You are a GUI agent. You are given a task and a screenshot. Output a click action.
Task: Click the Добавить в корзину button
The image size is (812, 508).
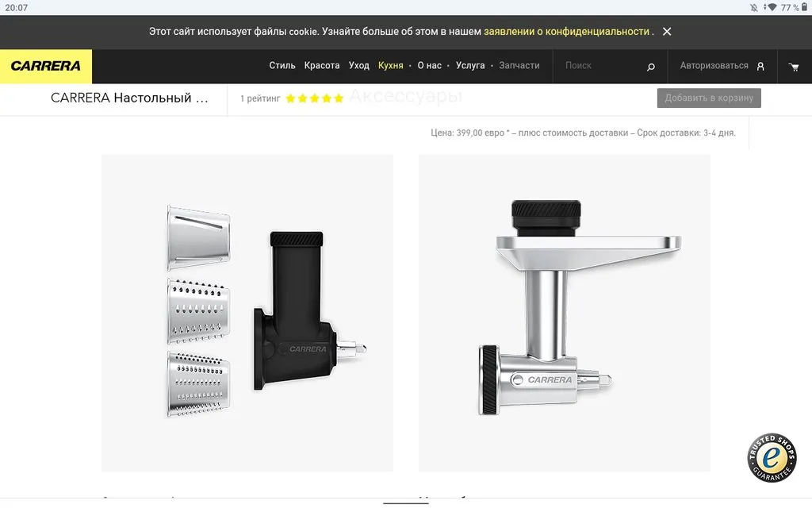coord(709,98)
